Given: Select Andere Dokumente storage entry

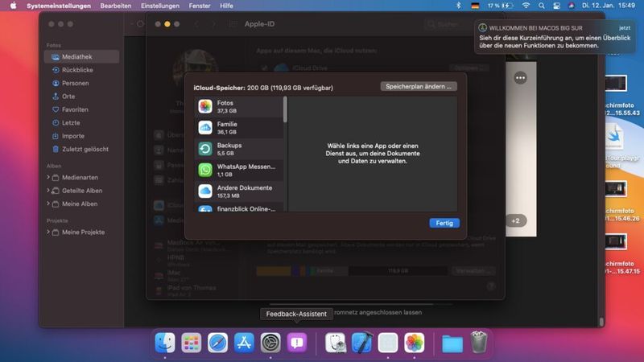Looking at the screenshot, I should pyautogui.click(x=239, y=191).
